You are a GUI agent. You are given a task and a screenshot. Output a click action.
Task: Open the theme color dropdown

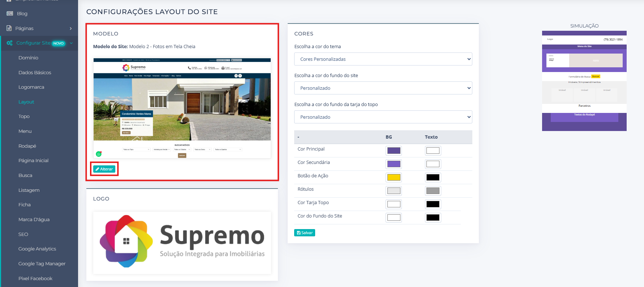383,59
